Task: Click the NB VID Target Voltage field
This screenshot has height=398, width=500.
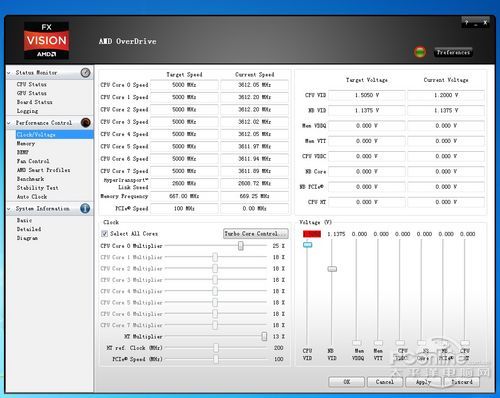Action: click(367, 110)
